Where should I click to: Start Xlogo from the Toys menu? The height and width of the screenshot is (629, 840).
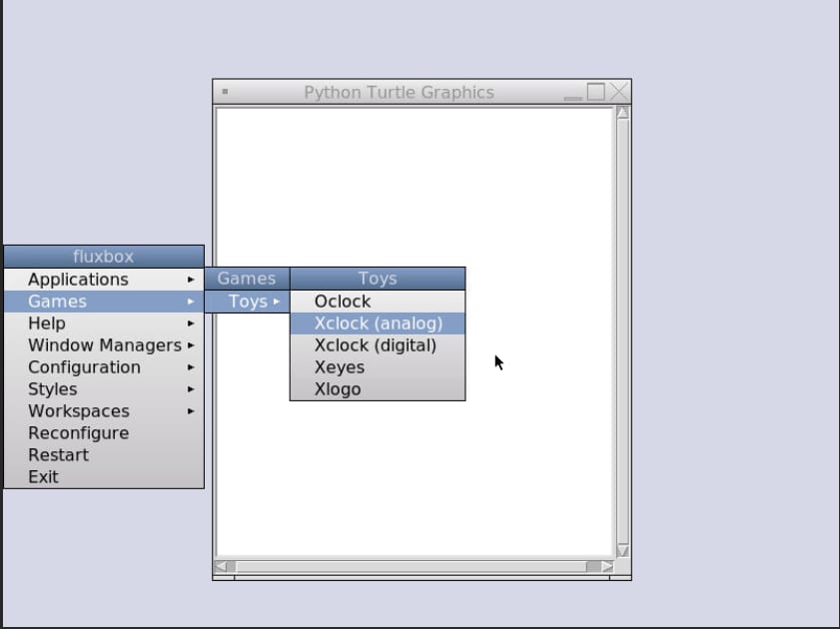coord(378,389)
